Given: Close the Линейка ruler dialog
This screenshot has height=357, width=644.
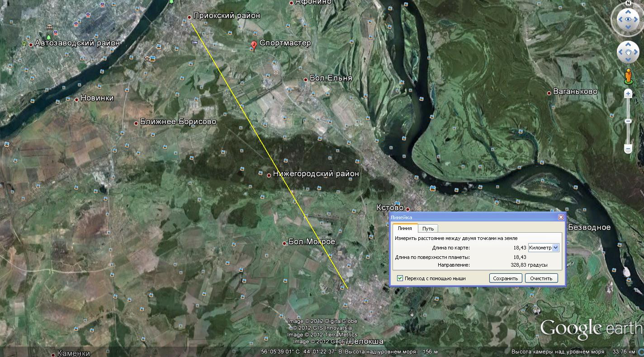Looking at the screenshot, I should pos(561,217).
